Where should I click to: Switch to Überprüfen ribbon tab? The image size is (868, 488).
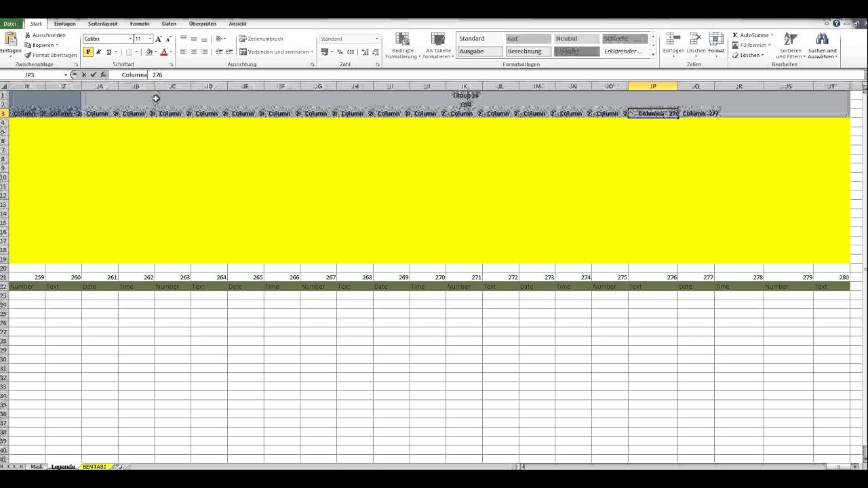click(x=203, y=24)
